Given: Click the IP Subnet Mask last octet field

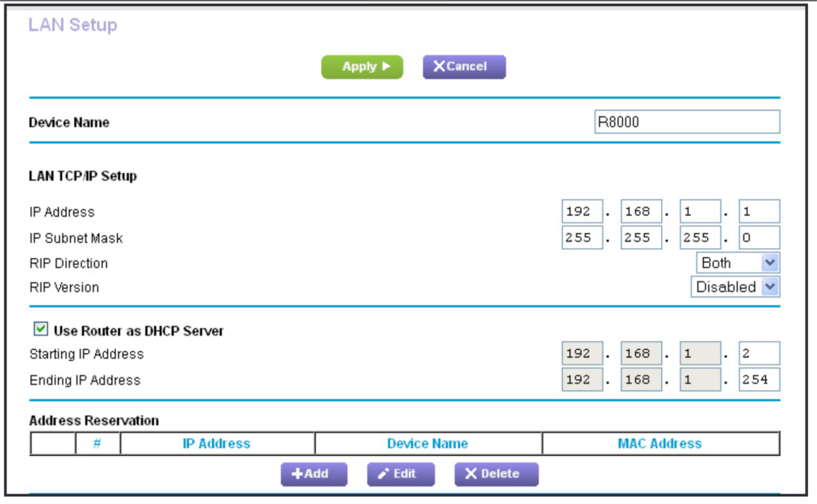Looking at the screenshot, I should pyautogui.click(x=758, y=238).
